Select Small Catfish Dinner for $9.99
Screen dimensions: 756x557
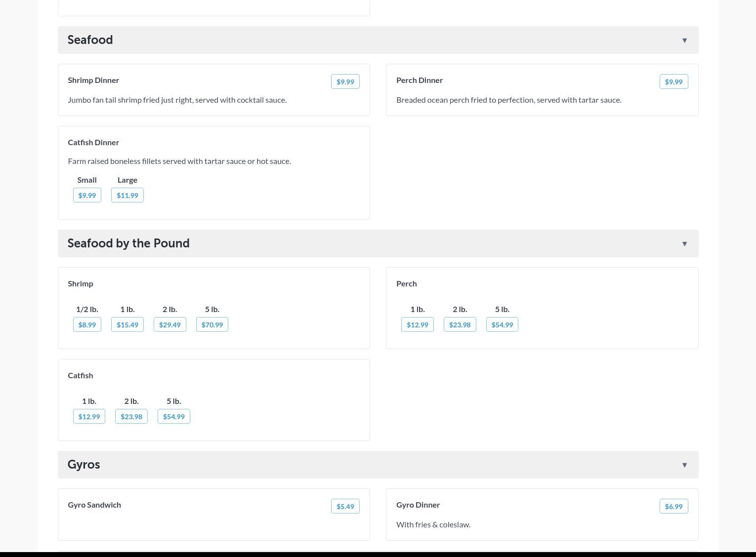coord(87,196)
